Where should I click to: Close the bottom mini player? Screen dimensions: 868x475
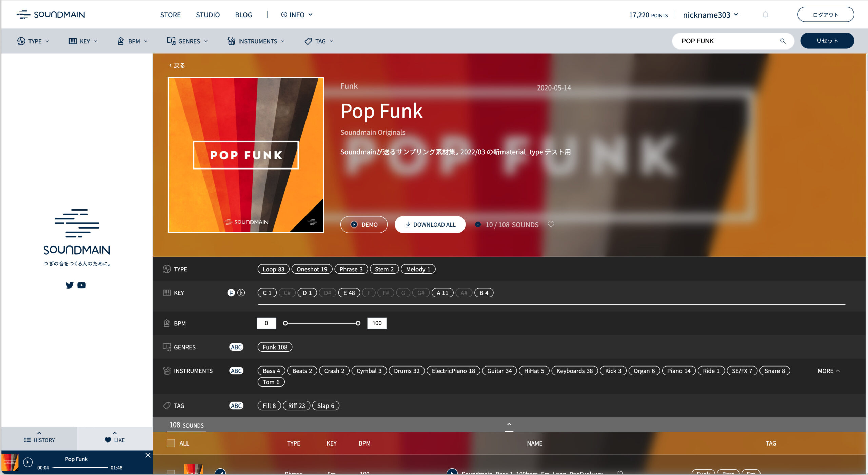(148, 455)
